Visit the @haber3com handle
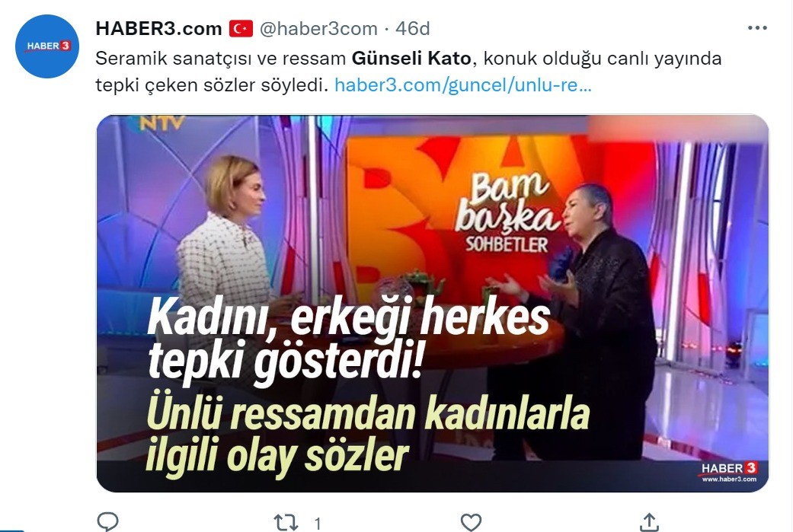This screenshot has height=532, width=793. [318, 29]
